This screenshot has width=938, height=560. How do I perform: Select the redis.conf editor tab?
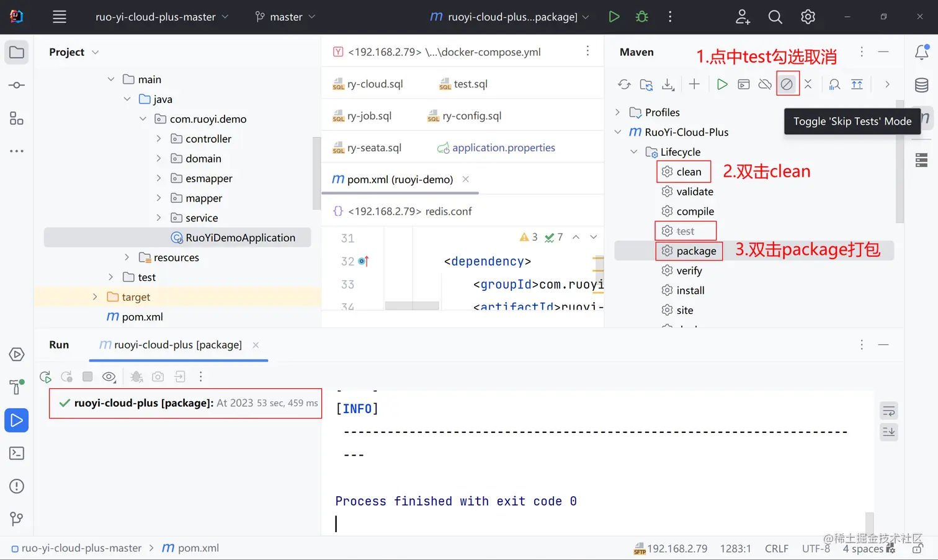[402, 211]
